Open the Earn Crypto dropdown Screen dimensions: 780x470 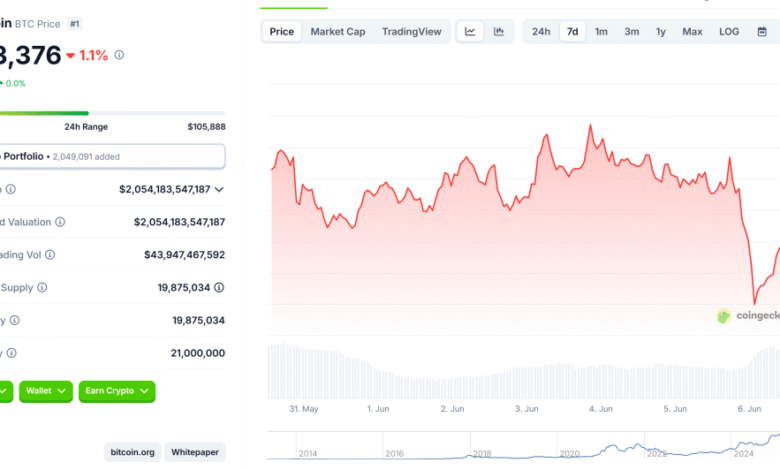pos(117,391)
